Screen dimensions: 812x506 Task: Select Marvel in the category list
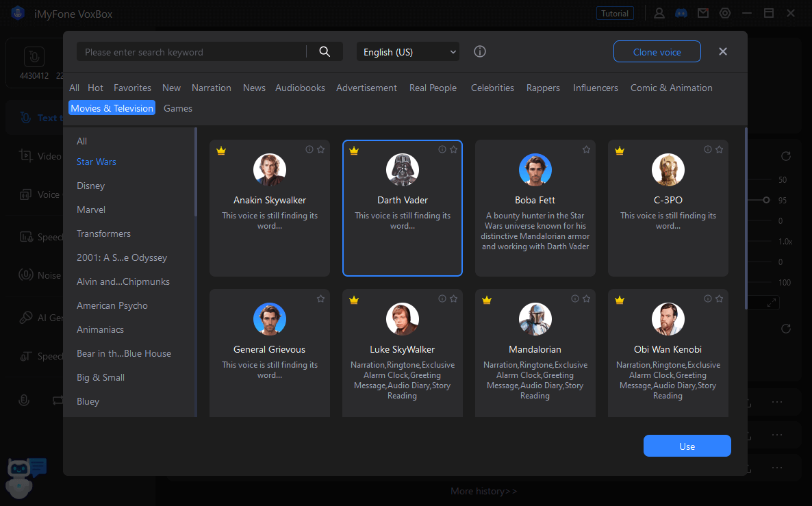coord(91,210)
